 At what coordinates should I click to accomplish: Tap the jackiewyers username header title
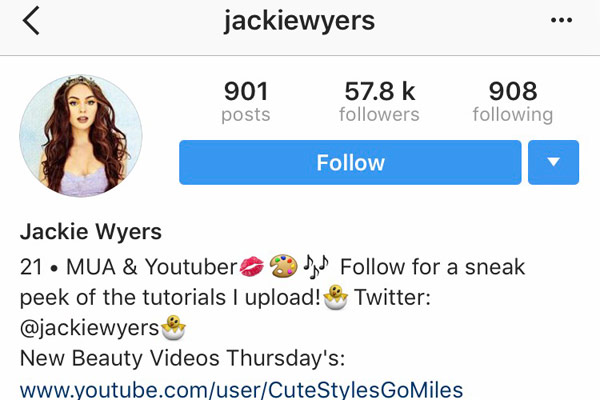point(299,21)
